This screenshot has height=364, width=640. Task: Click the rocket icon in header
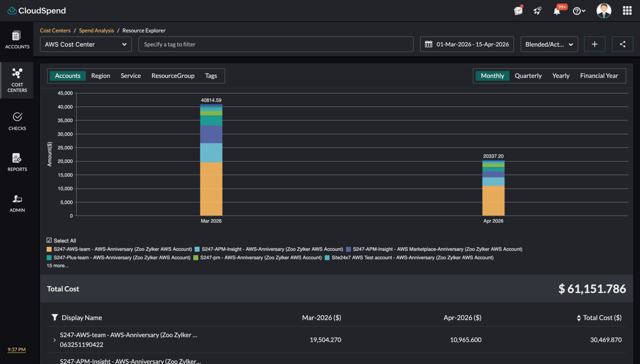(537, 11)
